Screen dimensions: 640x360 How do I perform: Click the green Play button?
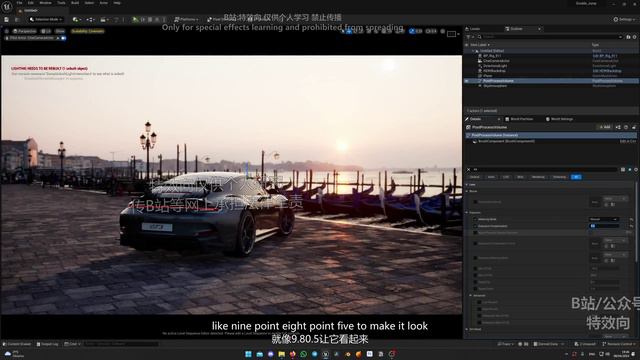[x=135, y=19]
